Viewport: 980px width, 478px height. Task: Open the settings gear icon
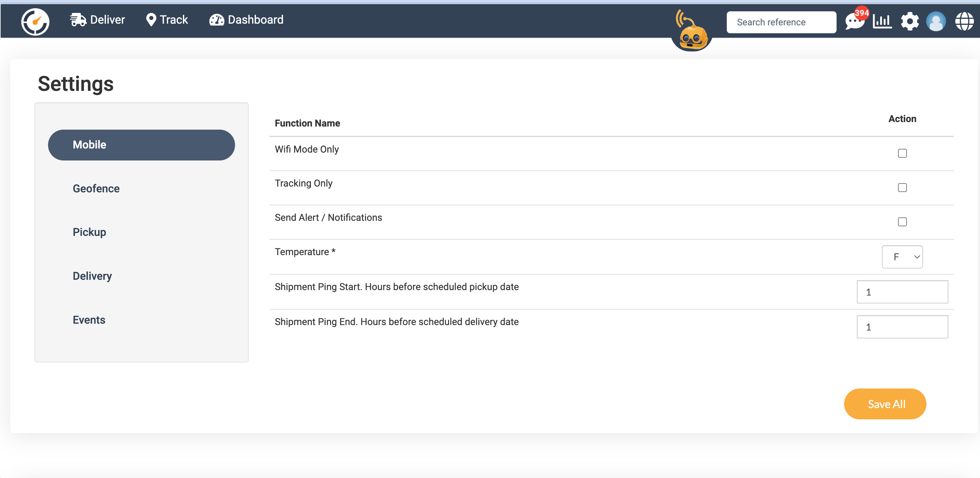tap(910, 21)
